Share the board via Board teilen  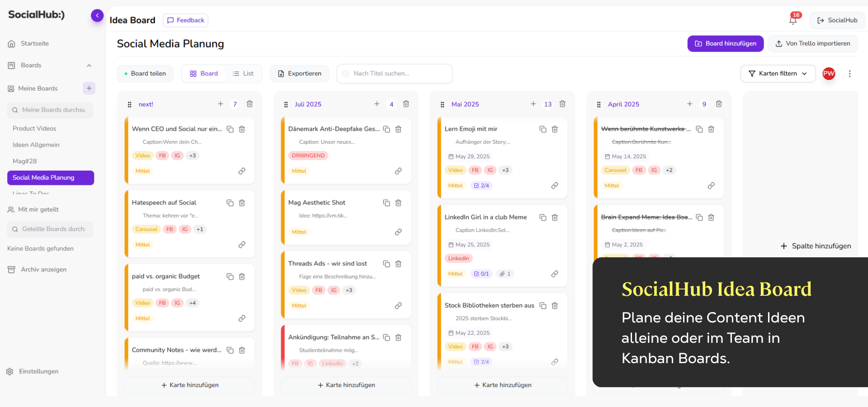pyautogui.click(x=145, y=74)
